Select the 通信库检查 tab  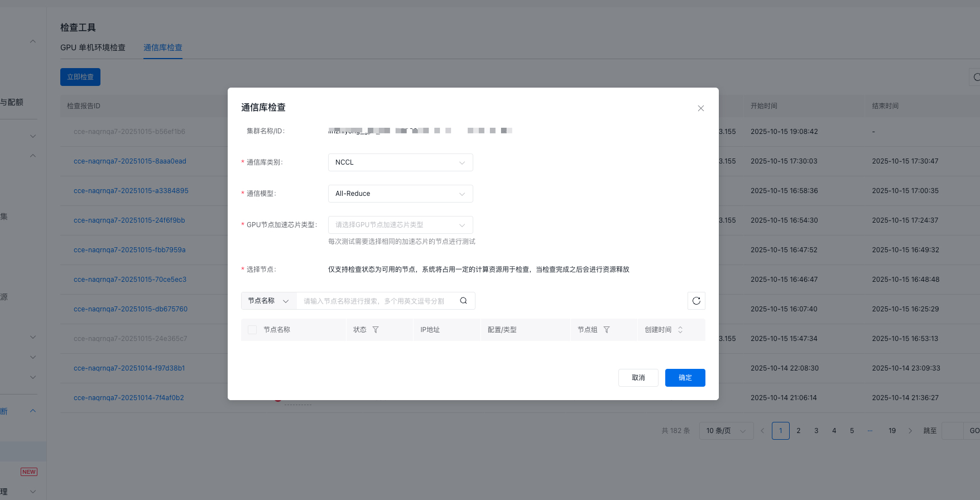(x=163, y=47)
